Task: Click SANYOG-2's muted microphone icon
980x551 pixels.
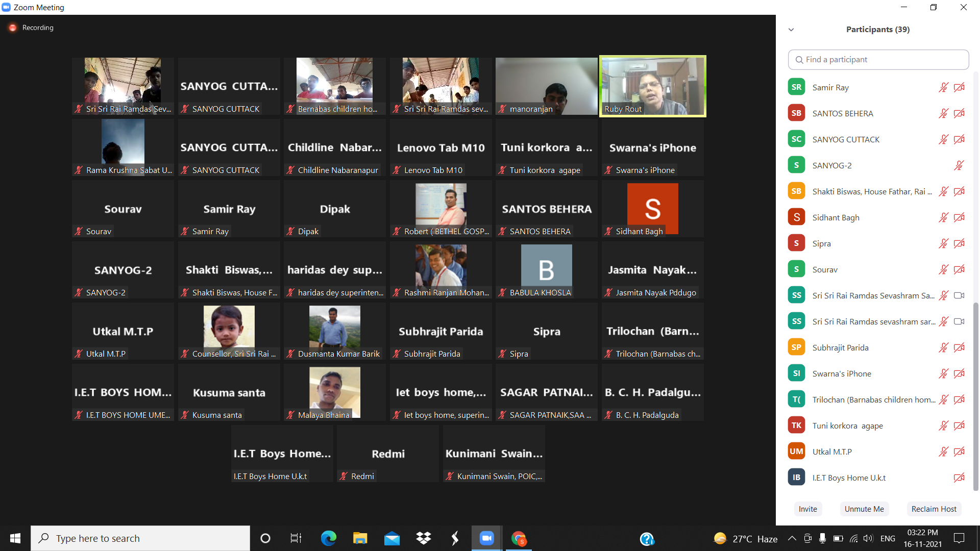Action: pos(959,165)
